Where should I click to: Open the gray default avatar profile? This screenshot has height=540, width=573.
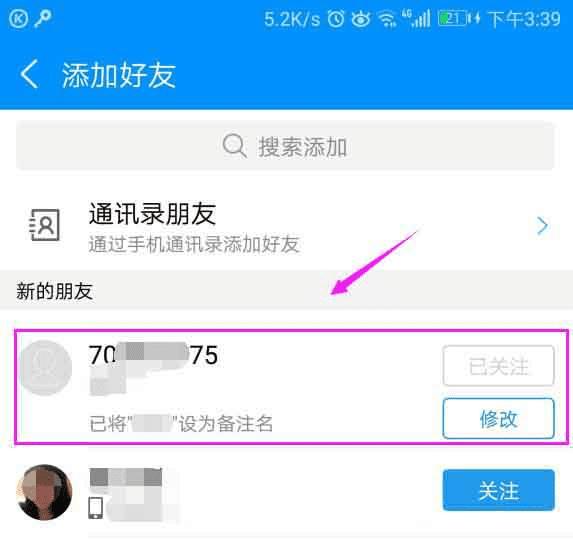tap(45, 368)
